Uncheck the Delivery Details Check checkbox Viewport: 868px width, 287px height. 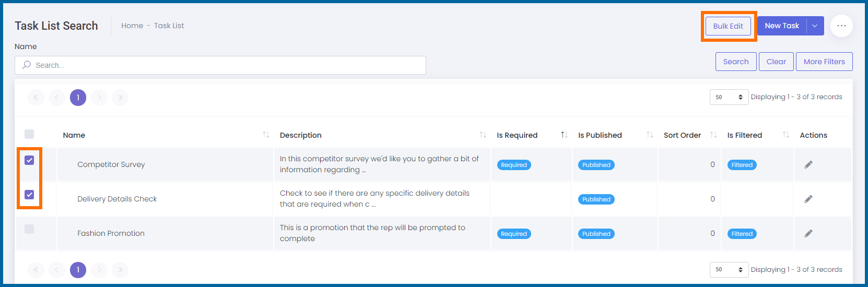tap(29, 195)
